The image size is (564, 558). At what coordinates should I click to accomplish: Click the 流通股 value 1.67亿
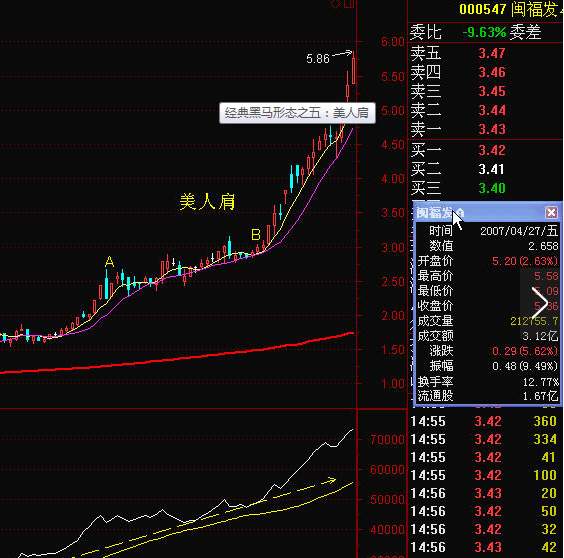540,396
